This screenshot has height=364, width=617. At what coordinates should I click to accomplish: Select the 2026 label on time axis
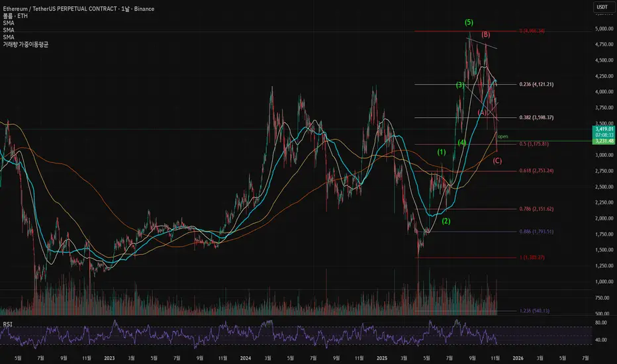pyautogui.click(x=518, y=358)
